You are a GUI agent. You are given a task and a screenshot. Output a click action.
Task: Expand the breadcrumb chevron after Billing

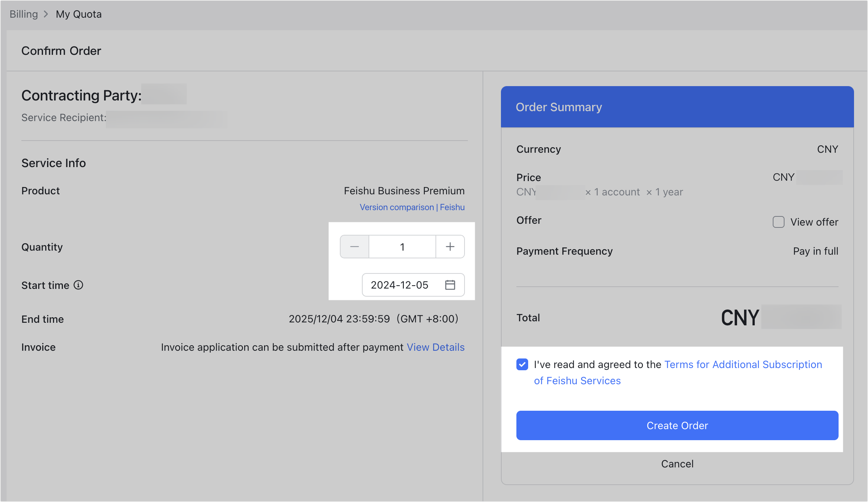(46, 14)
